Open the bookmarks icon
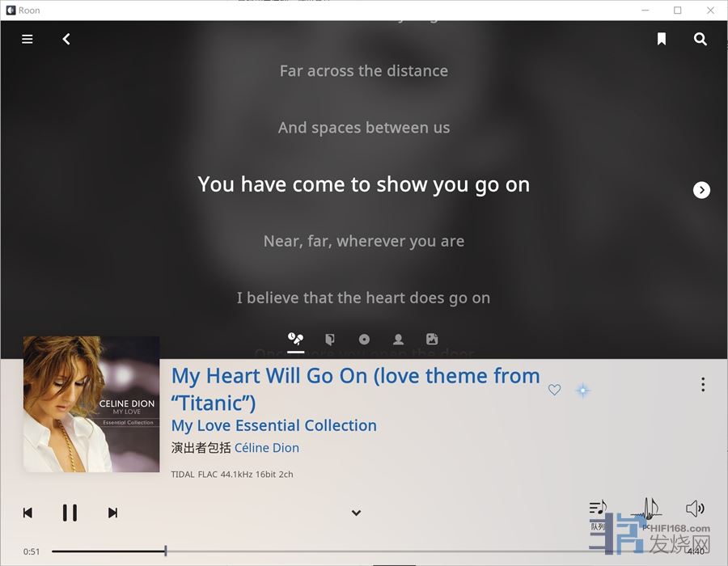 [662, 39]
